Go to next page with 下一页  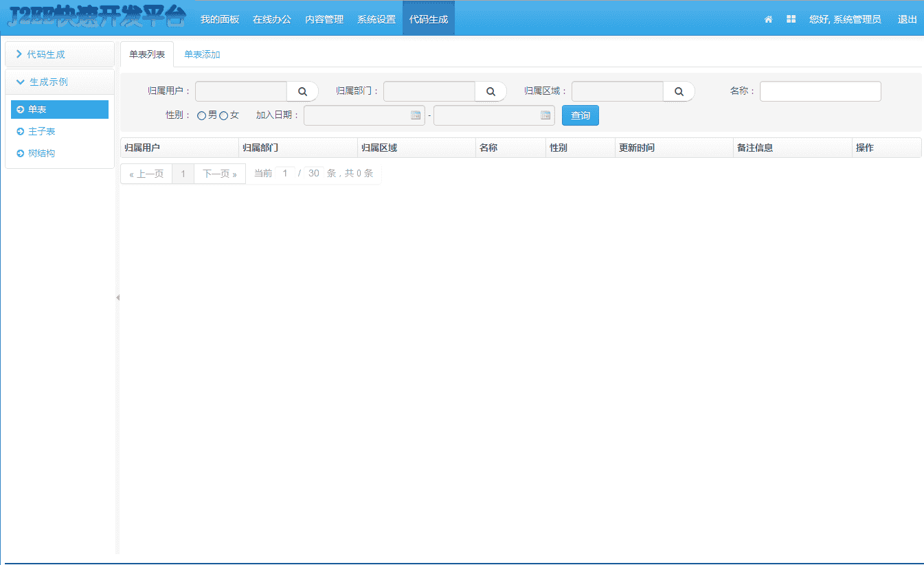tap(220, 174)
